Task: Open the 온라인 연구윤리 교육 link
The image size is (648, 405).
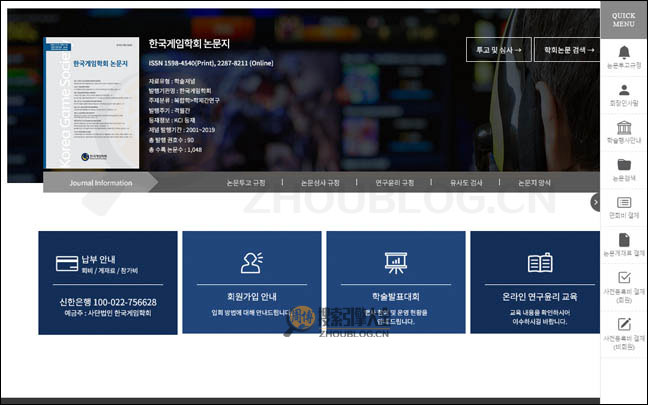Action: tap(540, 297)
